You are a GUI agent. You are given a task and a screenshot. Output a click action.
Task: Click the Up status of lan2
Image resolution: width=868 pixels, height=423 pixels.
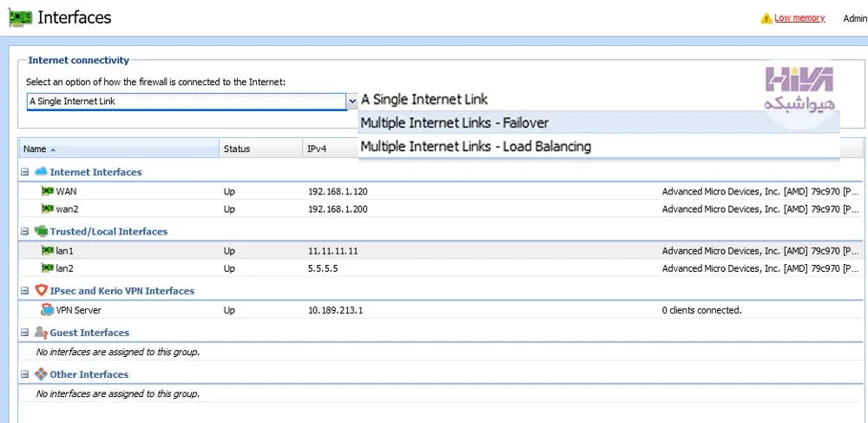(x=229, y=268)
